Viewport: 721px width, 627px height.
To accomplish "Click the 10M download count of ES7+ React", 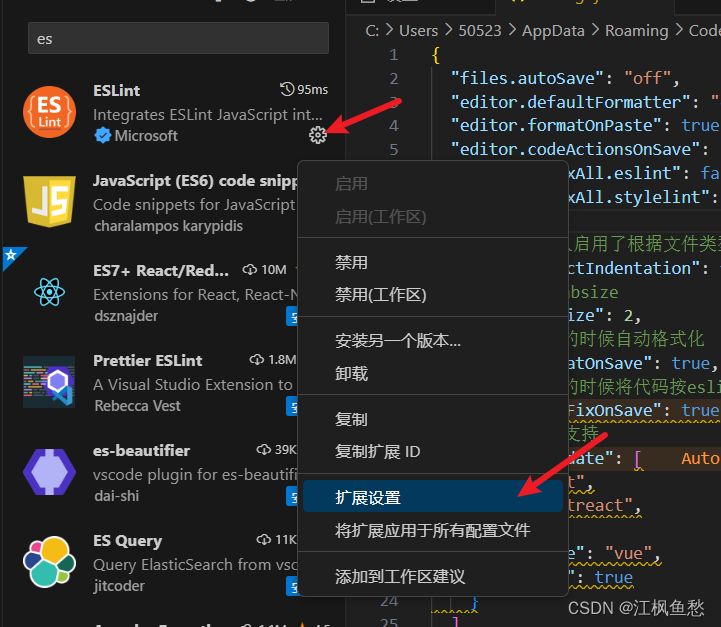I will click(274, 270).
